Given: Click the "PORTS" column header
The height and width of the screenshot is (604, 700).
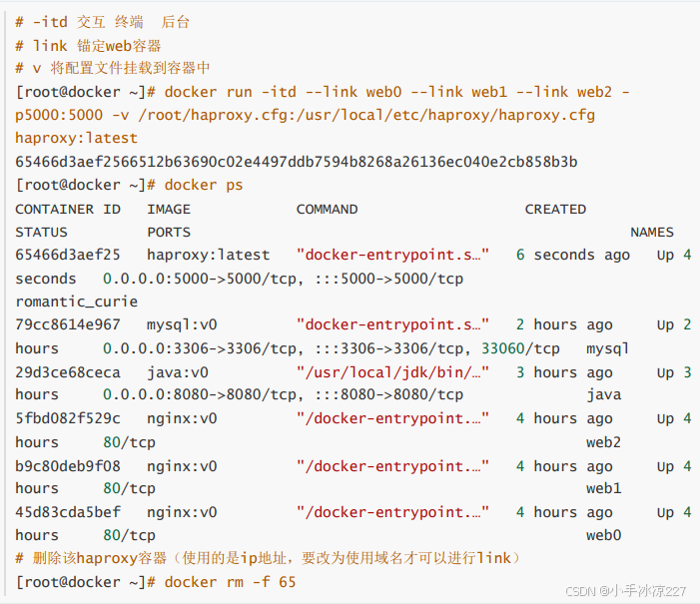Looking at the screenshot, I should pyautogui.click(x=169, y=233).
